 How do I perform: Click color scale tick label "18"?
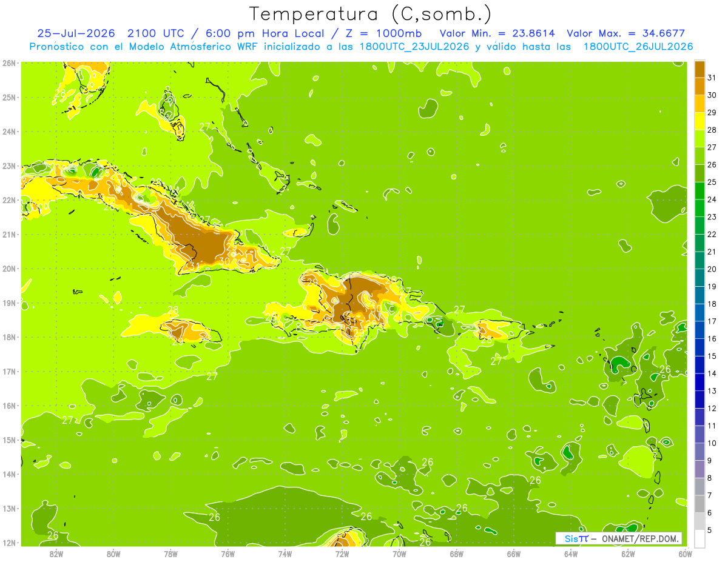712,304
